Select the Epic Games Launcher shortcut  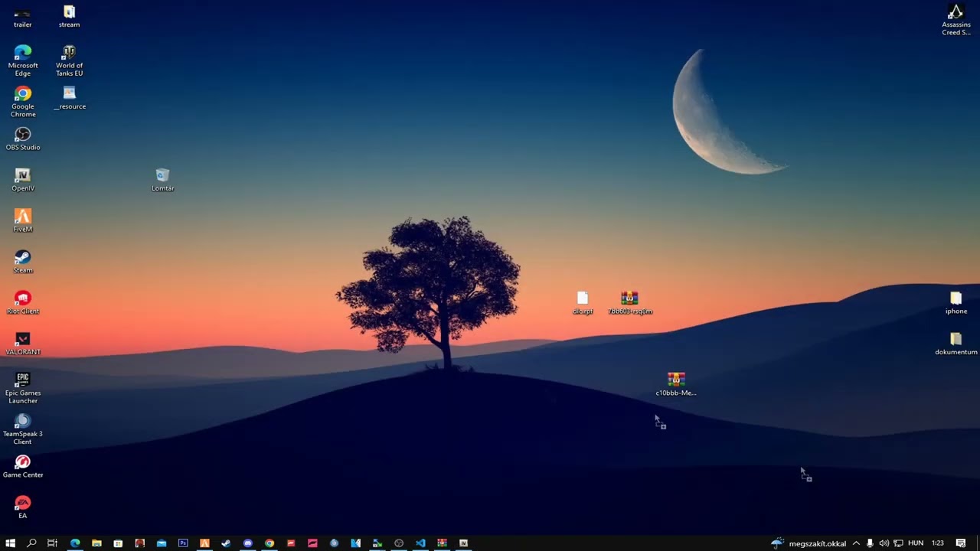tap(23, 388)
